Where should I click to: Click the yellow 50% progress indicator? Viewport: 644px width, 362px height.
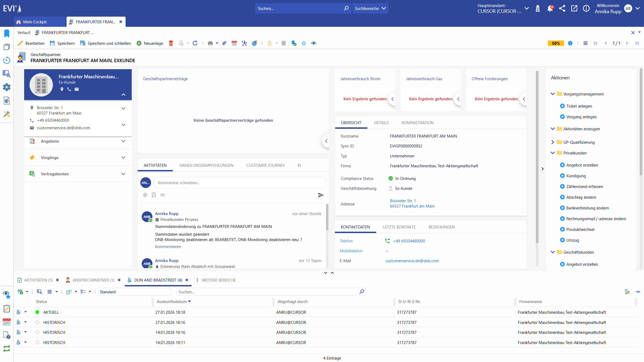coord(556,43)
